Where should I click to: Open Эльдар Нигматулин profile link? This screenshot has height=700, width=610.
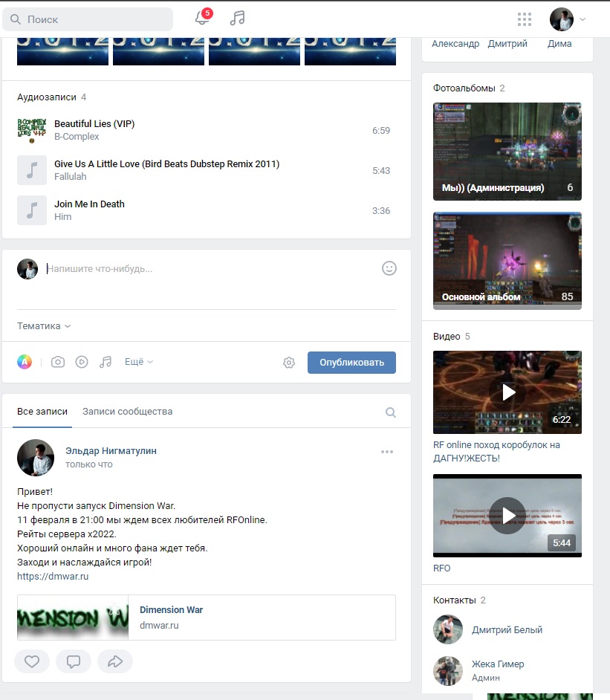(x=111, y=451)
